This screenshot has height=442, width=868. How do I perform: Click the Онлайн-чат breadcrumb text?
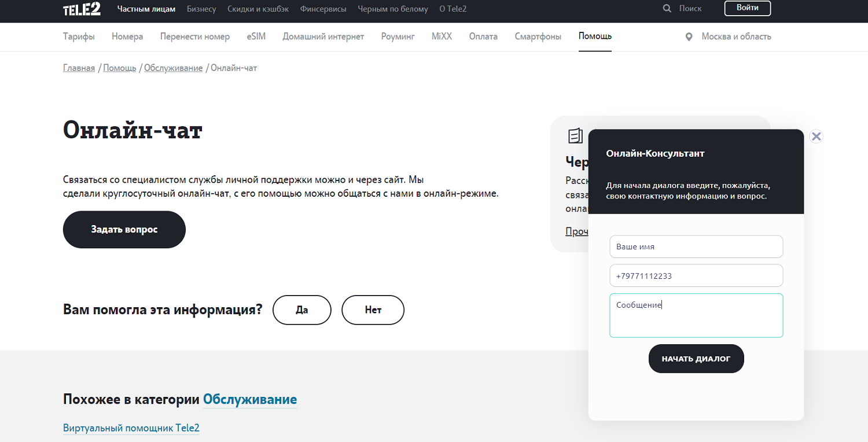point(234,68)
